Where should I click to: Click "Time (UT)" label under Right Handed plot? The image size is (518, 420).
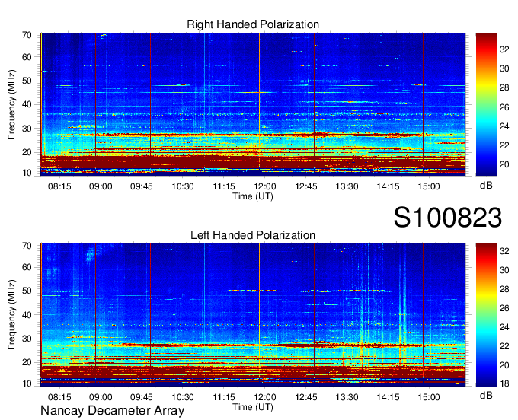click(x=253, y=196)
